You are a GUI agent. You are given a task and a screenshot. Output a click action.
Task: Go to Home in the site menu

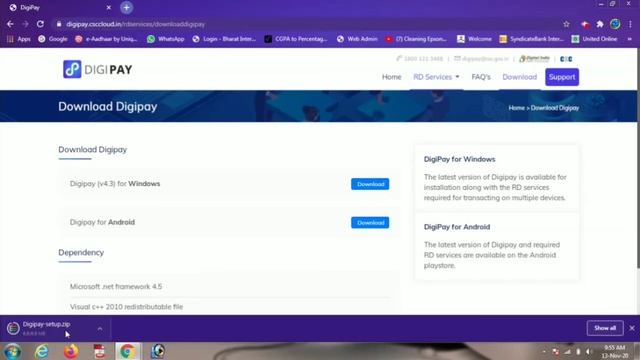(391, 77)
